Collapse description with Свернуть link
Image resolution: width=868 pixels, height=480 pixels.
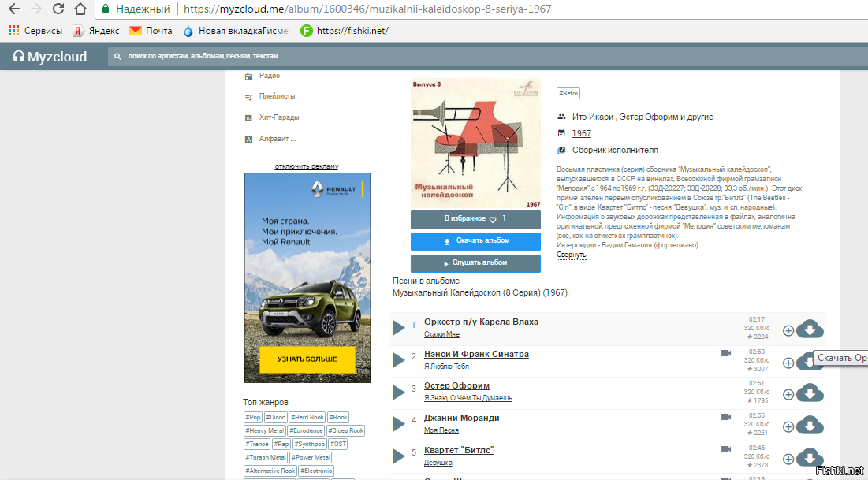pyautogui.click(x=572, y=255)
